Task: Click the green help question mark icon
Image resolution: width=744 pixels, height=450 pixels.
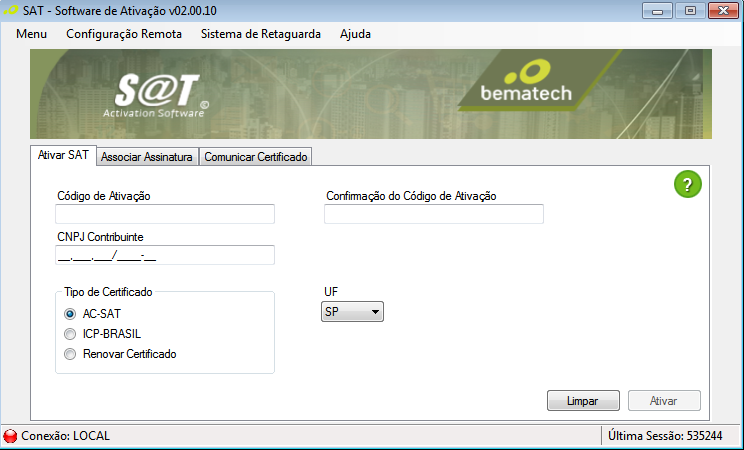Action: (x=688, y=184)
